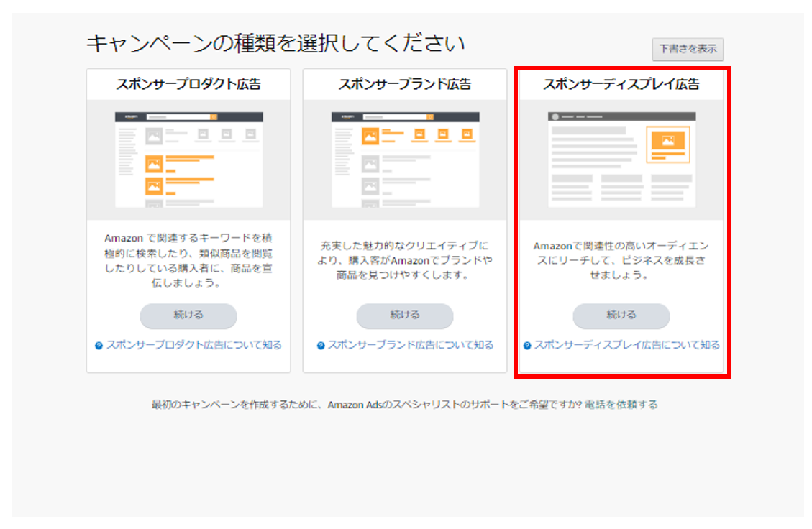Click help icon beside スポンサーブランド広告について知る
Viewport: 812px width, 529px height.
coord(321,346)
